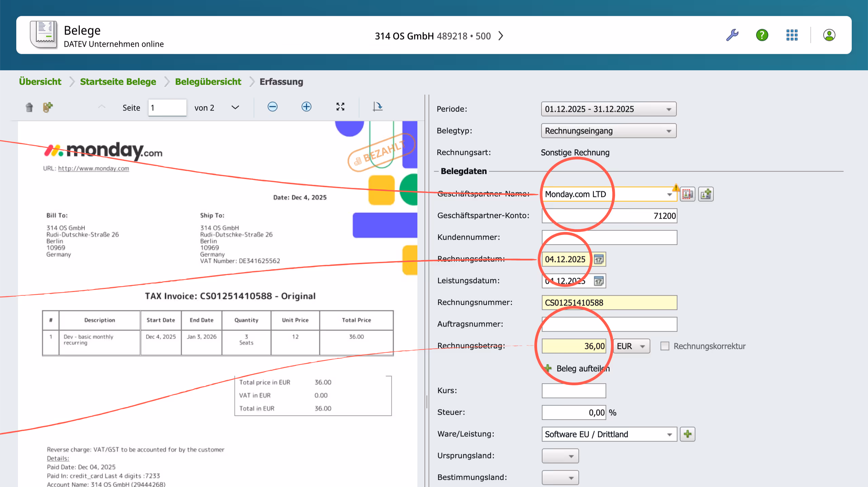Click the trash delete document icon

pyautogui.click(x=29, y=108)
